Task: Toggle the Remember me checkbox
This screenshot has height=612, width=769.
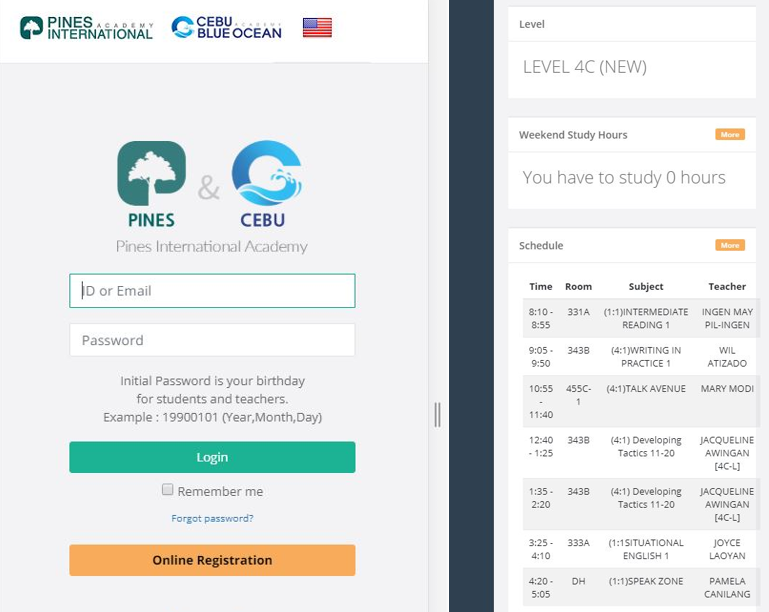Action: coord(167,489)
